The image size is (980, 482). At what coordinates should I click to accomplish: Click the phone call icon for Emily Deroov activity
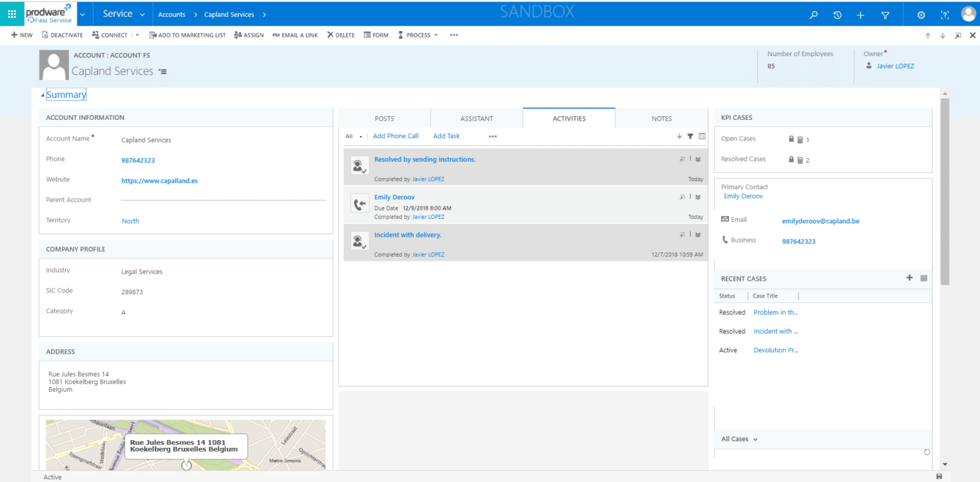(x=360, y=205)
